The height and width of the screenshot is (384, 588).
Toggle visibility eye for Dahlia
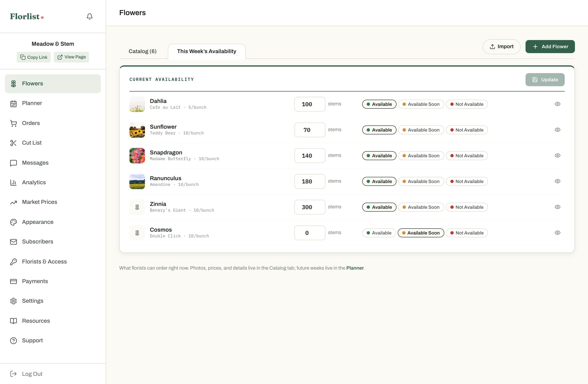557,104
